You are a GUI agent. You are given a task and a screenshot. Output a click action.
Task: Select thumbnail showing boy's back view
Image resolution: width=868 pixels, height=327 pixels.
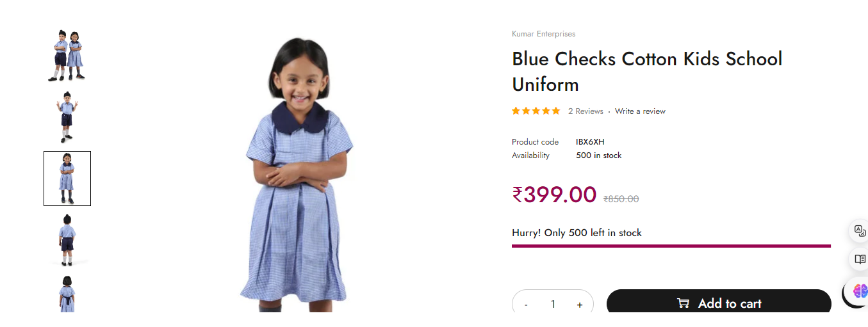pyautogui.click(x=67, y=240)
